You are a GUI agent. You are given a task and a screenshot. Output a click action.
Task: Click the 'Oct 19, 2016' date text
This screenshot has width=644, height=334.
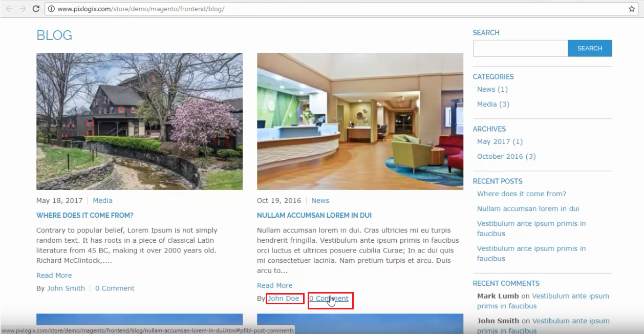pos(279,200)
